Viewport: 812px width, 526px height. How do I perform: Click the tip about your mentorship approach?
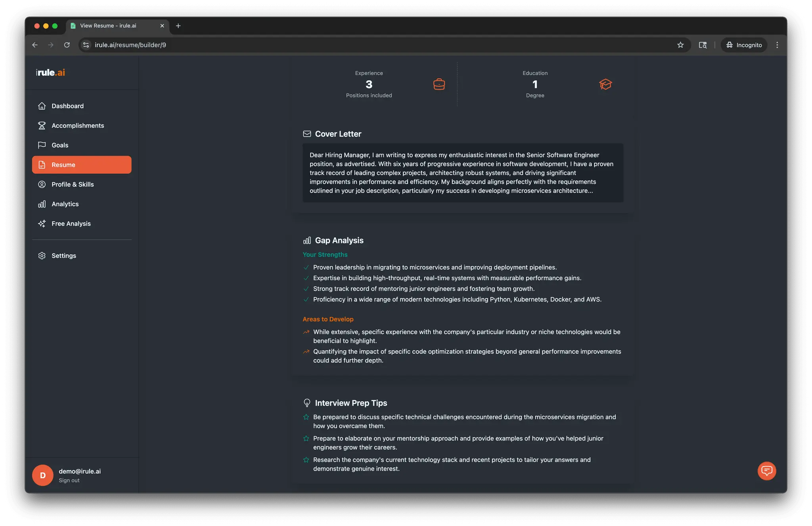pos(458,443)
